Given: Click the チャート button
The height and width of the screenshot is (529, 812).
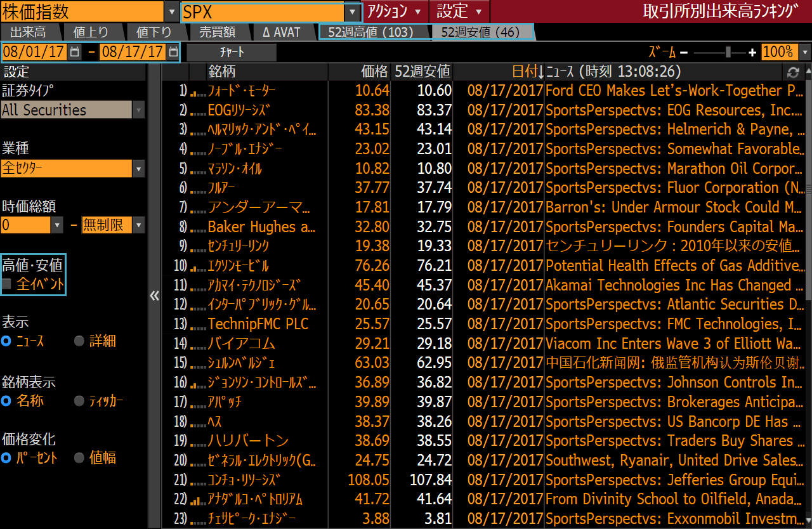Looking at the screenshot, I should tap(232, 52).
